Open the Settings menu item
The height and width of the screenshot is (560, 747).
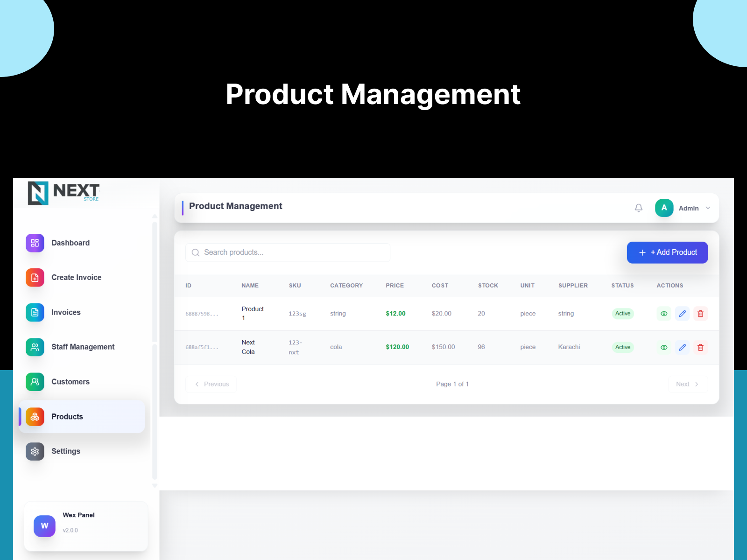(x=82, y=451)
